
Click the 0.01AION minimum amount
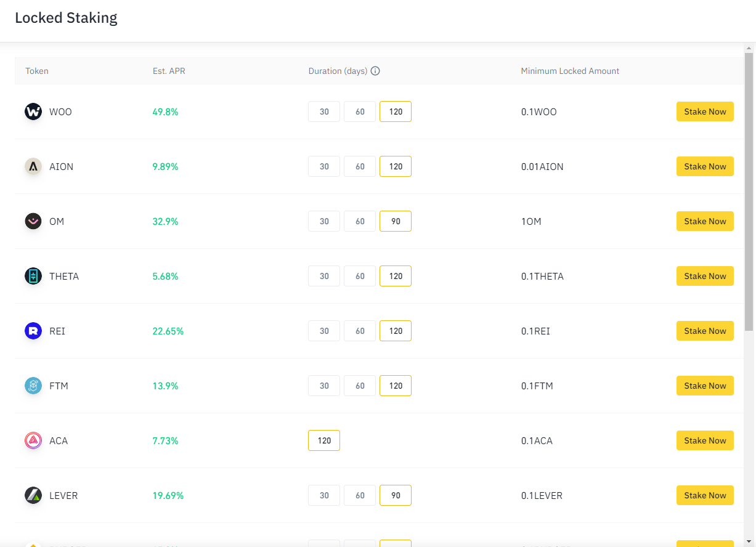542,166
